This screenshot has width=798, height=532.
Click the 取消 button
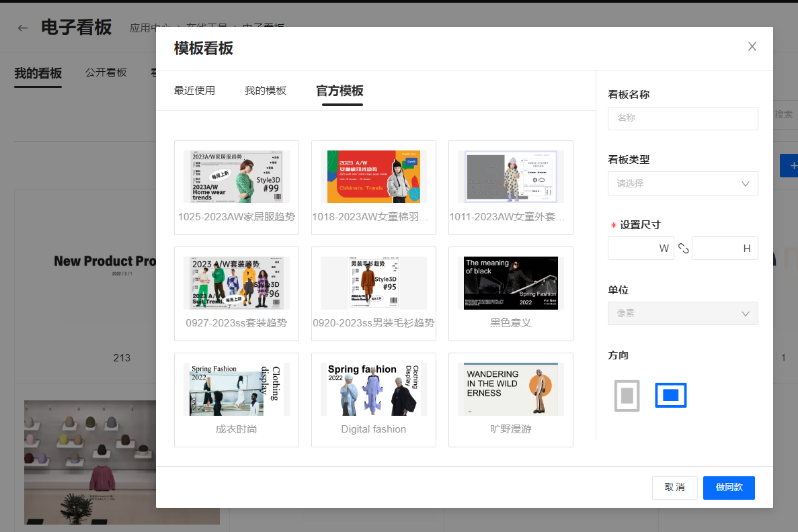[x=675, y=488]
